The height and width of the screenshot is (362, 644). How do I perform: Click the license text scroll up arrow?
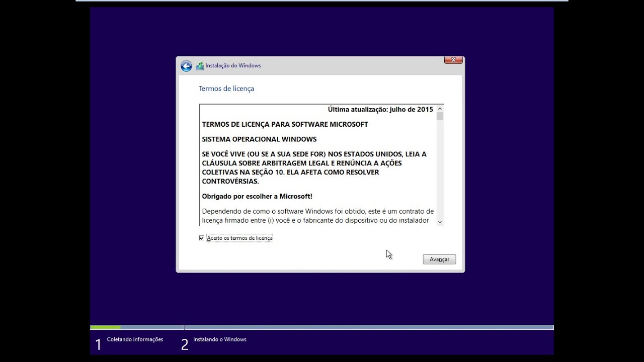440,109
